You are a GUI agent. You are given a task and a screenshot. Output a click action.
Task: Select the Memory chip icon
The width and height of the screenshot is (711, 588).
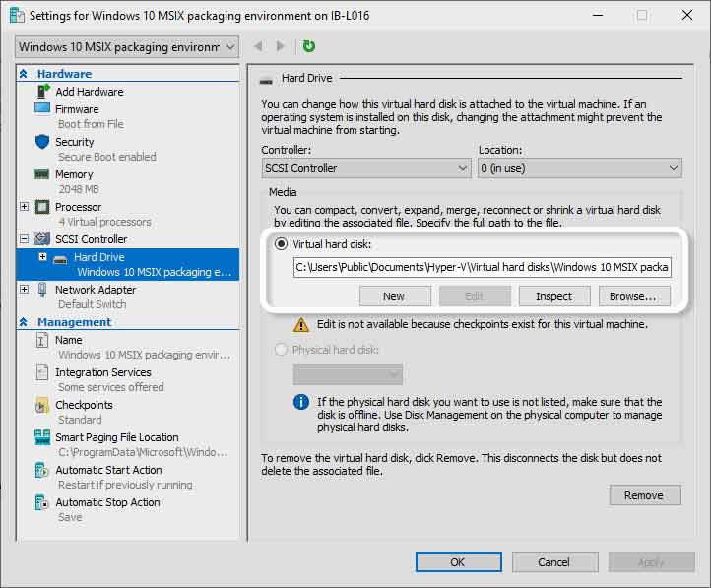(x=42, y=174)
